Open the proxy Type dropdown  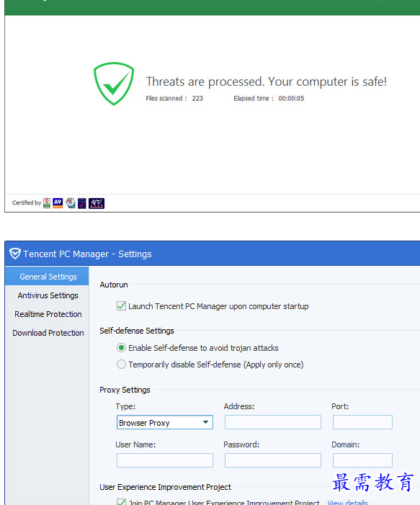click(x=165, y=422)
